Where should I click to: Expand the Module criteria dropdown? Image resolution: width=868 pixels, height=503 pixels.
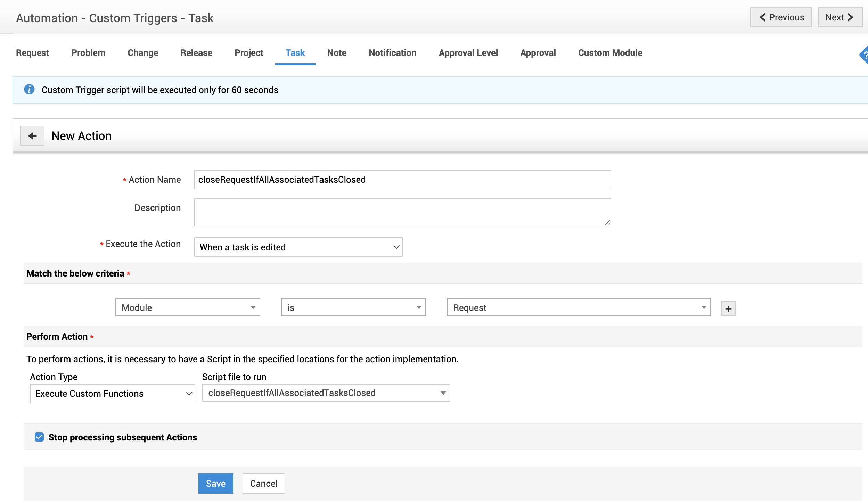[x=188, y=307]
